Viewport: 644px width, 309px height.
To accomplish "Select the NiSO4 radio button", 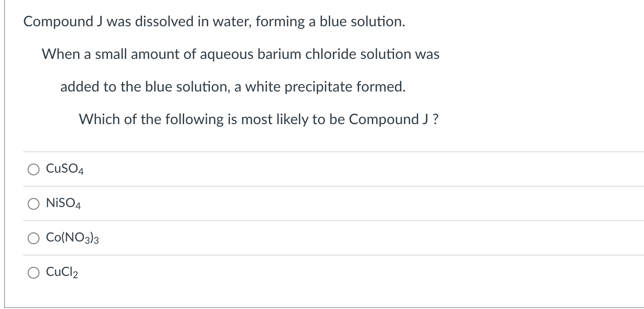I will 33,204.
